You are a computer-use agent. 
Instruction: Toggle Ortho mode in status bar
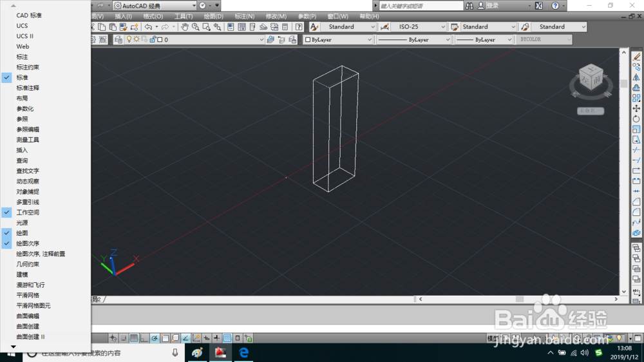144,338
